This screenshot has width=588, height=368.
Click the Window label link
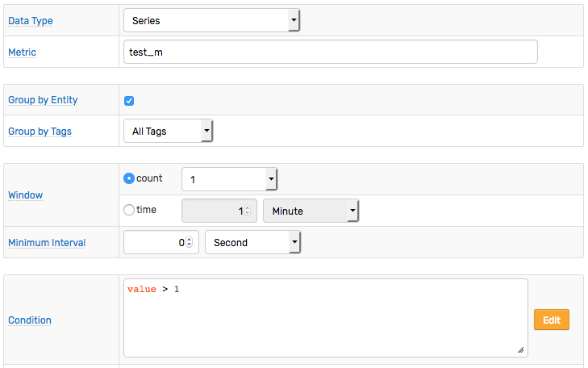pos(26,195)
